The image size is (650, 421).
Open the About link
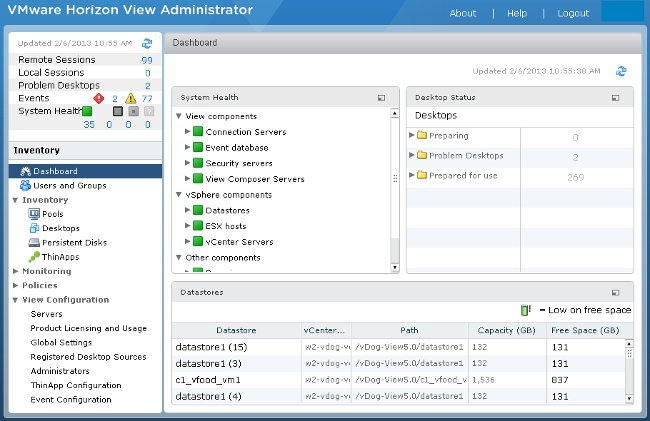click(x=463, y=13)
